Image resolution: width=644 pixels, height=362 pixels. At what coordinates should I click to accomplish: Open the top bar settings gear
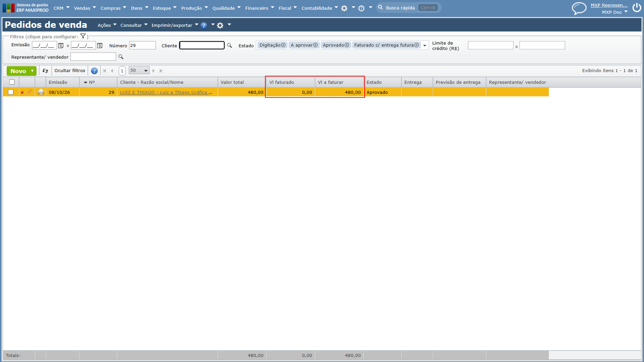pyautogui.click(x=344, y=8)
